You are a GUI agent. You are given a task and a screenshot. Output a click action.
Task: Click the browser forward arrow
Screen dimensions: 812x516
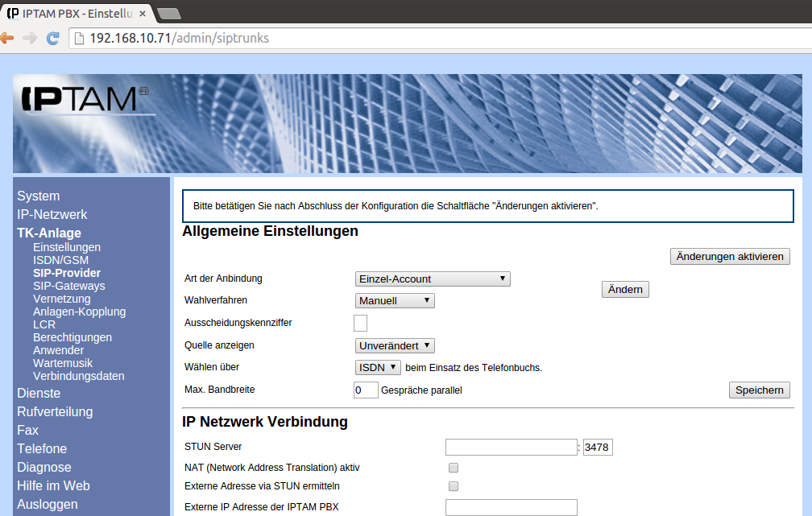(x=30, y=38)
